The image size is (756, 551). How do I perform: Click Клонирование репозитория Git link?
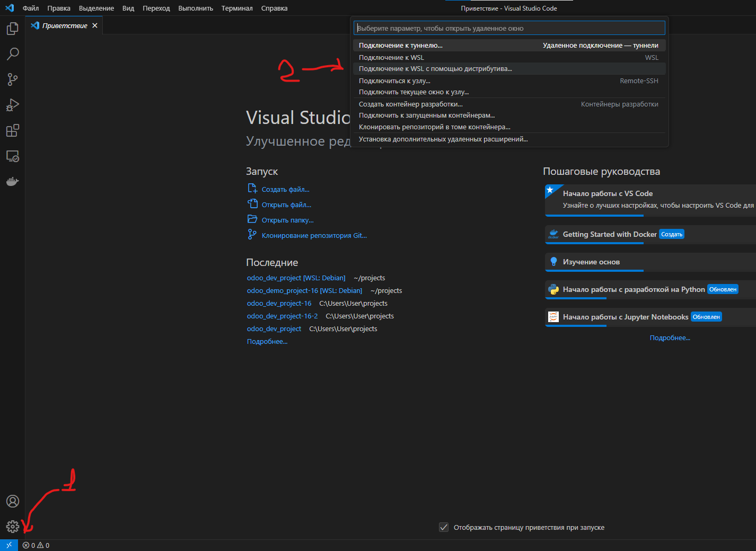point(314,235)
